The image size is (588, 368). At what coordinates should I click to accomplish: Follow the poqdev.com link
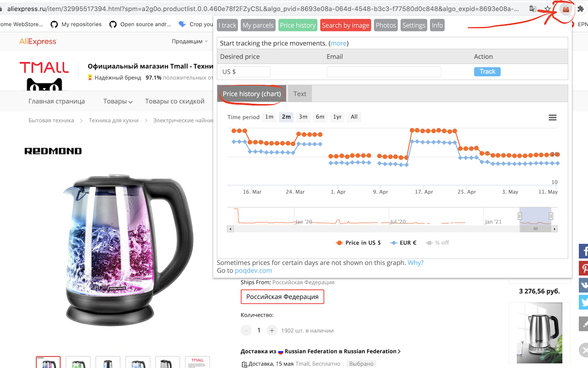[254, 270]
